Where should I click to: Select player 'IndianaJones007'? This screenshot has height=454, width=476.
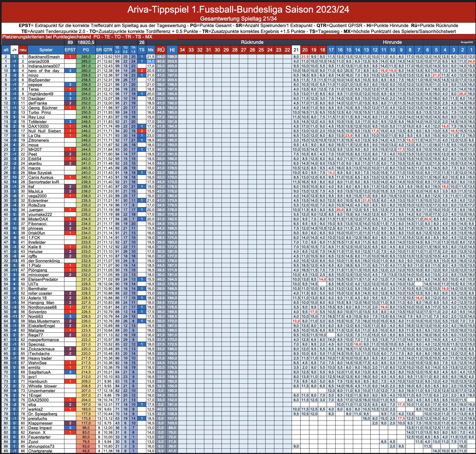(x=44, y=66)
